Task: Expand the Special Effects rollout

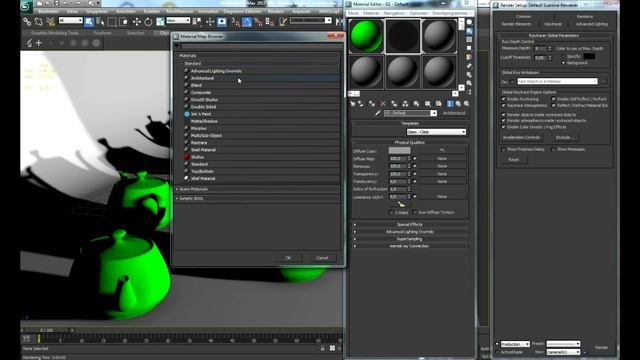Action: (410, 224)
